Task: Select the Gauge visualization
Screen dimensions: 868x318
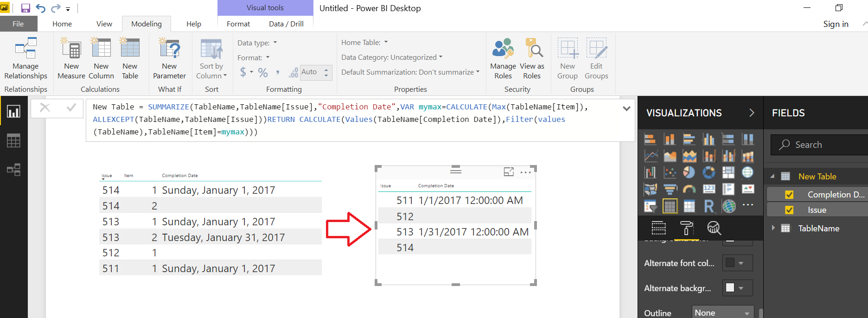Action: pyautogui.click(x=689, y=189)
